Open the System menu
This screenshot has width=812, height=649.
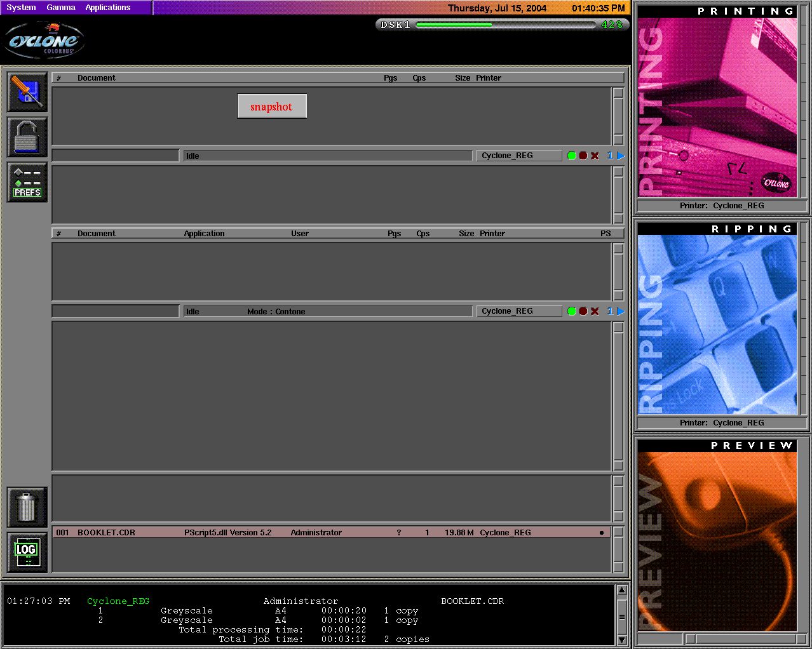point(21,8)
